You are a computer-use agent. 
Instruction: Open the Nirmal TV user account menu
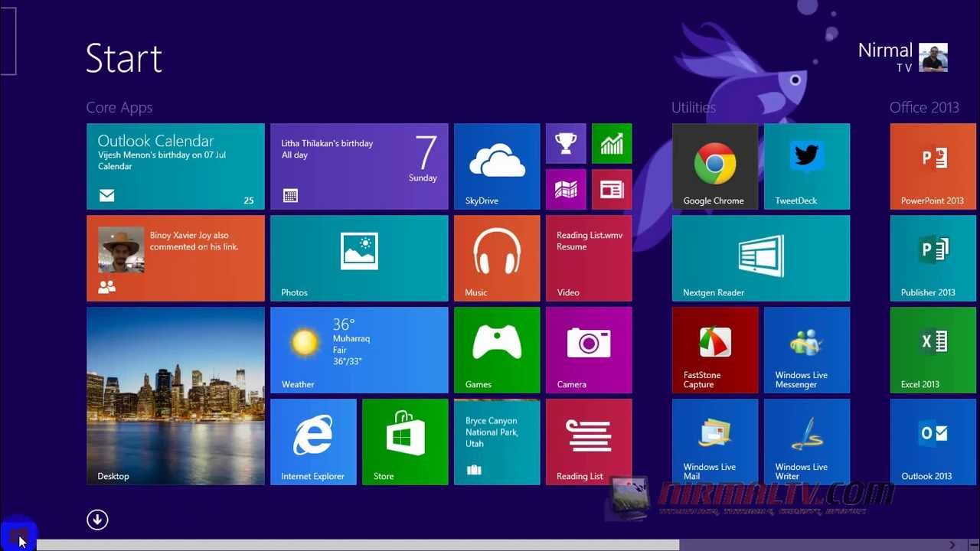(x=903, y=57)
